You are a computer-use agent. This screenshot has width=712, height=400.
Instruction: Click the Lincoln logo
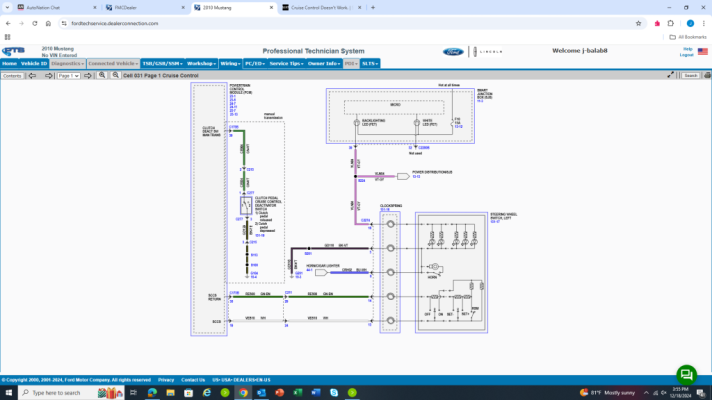488,52
